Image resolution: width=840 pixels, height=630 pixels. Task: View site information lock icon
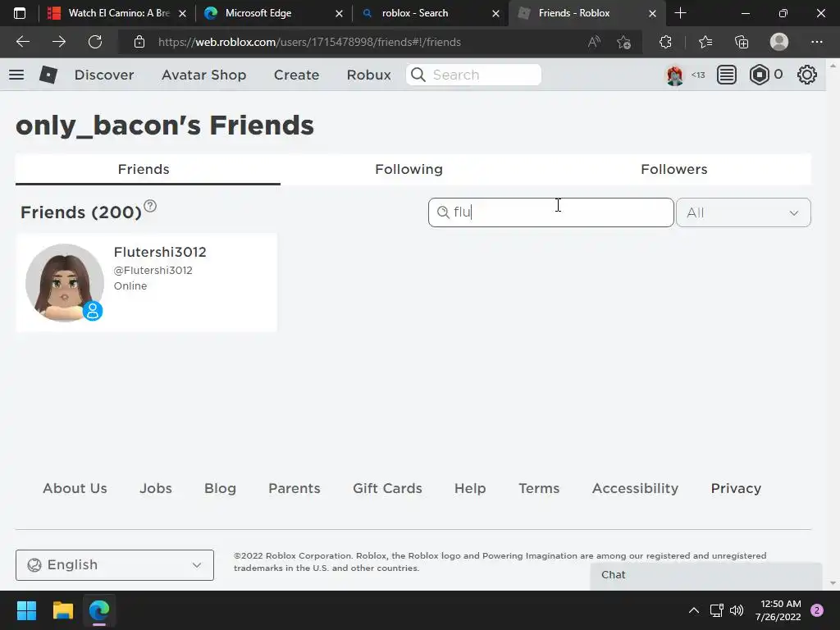[x=139, y=42]
